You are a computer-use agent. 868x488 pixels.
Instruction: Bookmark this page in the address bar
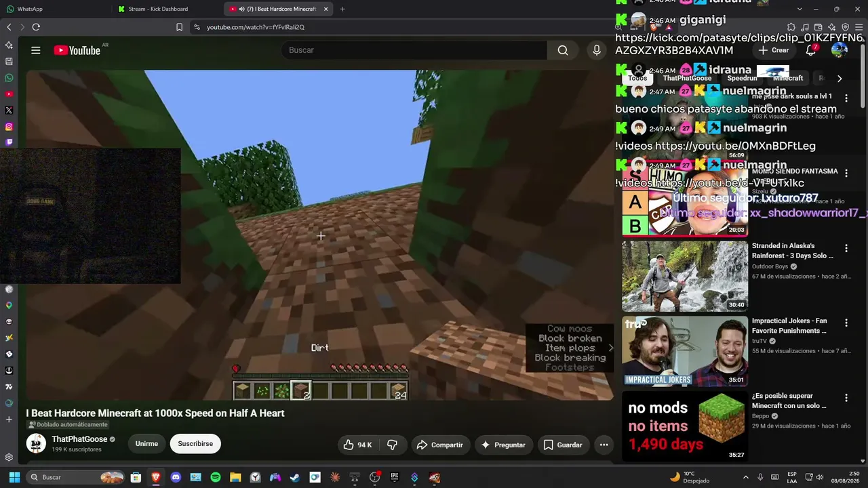179,27
